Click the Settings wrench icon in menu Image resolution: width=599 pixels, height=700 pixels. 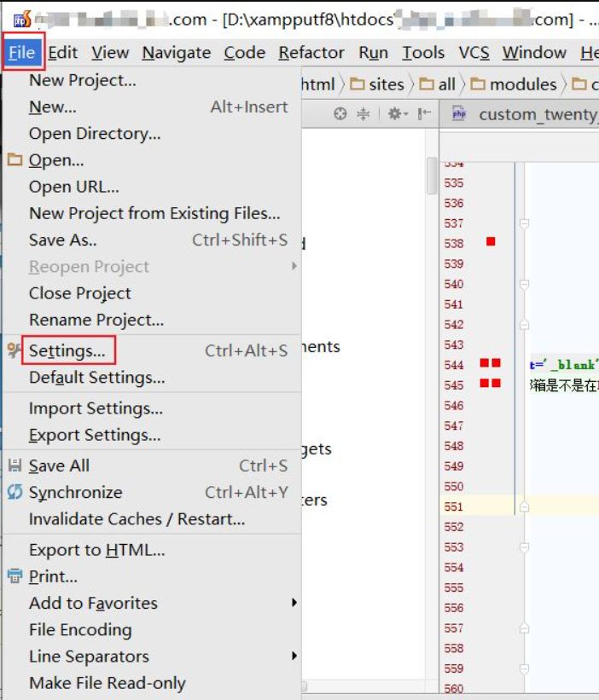[x=15, y=350]
